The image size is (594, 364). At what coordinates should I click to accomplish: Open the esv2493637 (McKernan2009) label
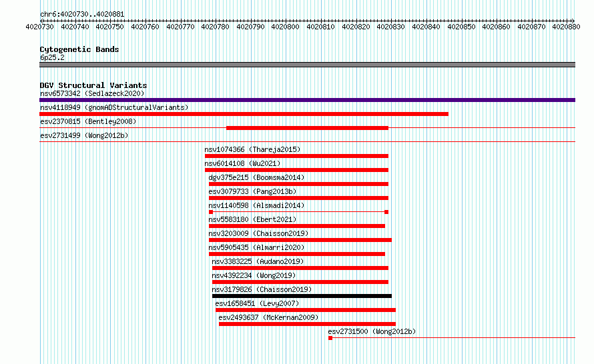click(x=268, y=317)
